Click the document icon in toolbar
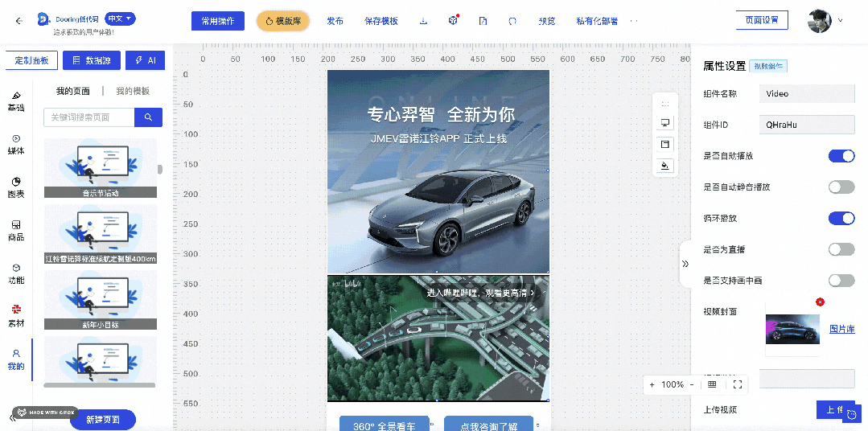 483,21
